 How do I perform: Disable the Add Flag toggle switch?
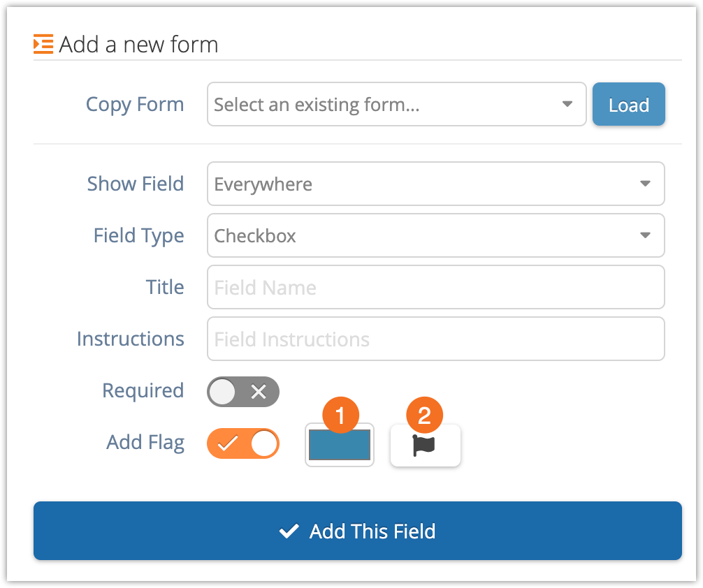coord(243,443)
